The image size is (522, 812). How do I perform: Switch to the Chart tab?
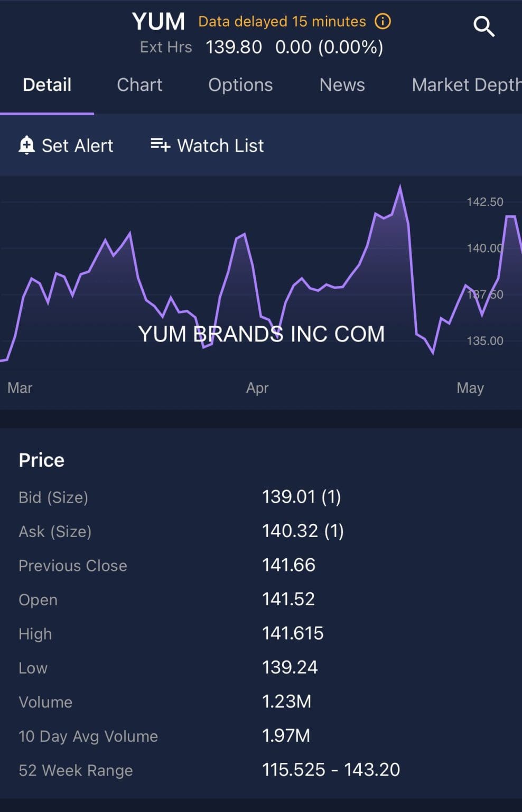139,85
